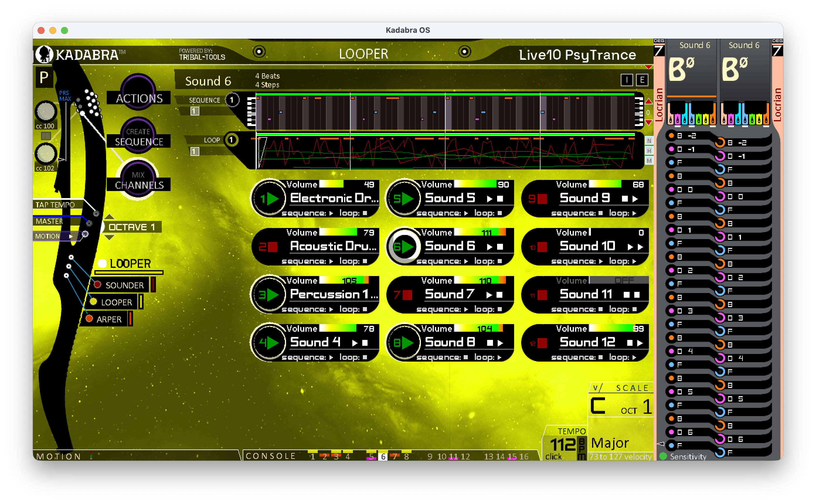Click the red down triangle beside the sequence roll
Screen dimensions: 816x504
(x=648, y=123)
